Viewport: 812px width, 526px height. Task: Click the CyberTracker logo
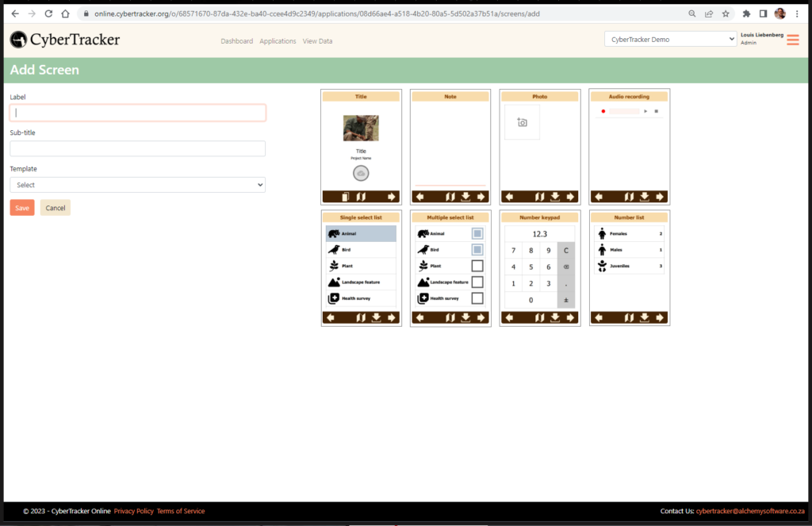point(65,40)
